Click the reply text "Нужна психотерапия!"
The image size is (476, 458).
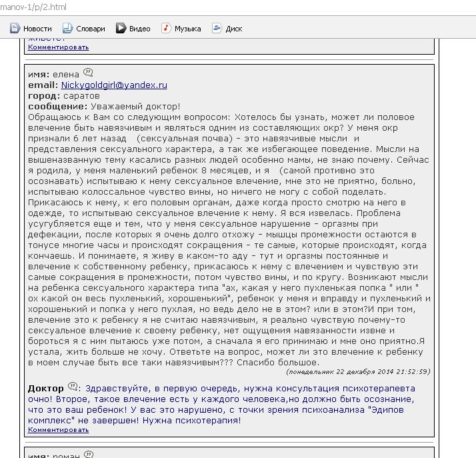click(191, 421)
